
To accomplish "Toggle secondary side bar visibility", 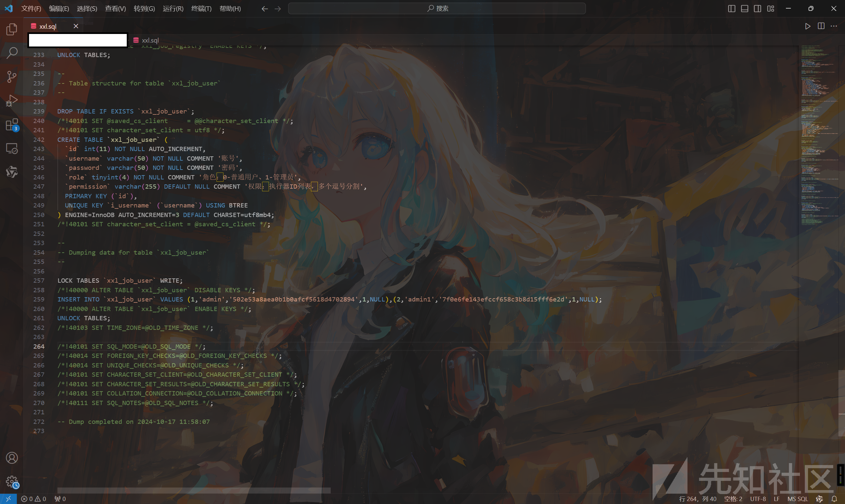I will tap(757, 9).
